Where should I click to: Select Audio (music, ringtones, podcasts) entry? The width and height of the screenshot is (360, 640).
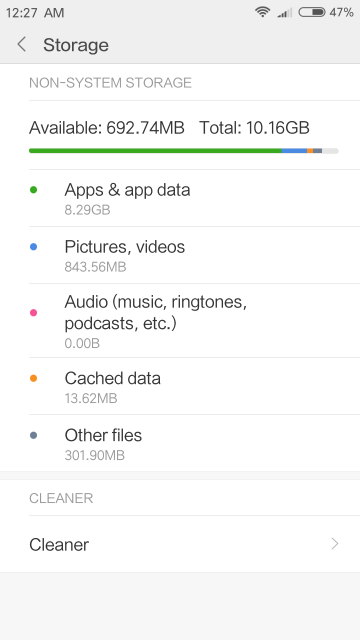click(x=180, y=320)
